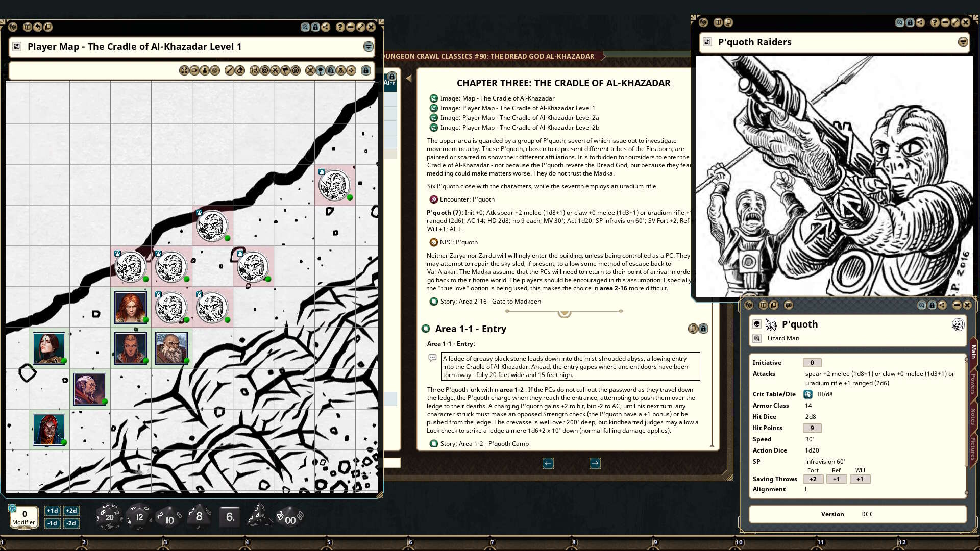
Task: Toggle the pin marker tool on map toolbar
Action: point(320,70)
